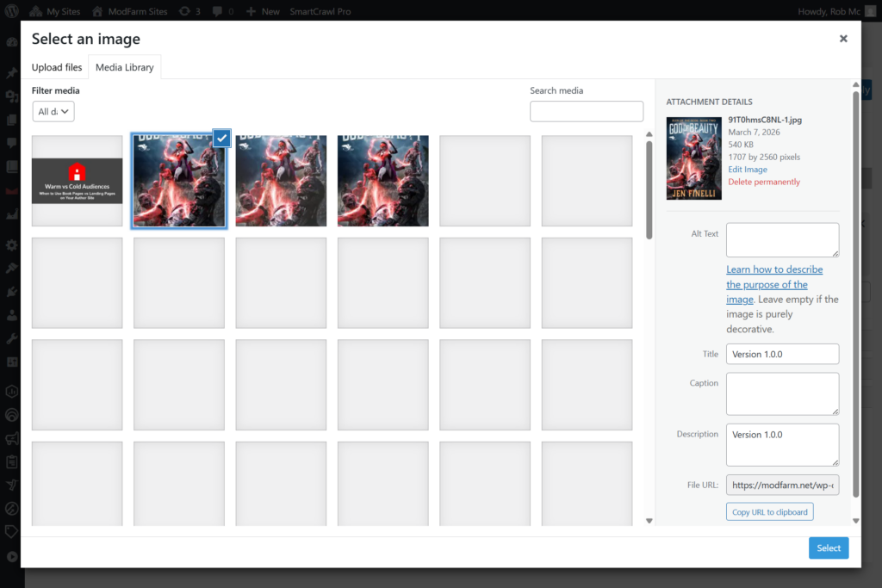Click Delete permanently link
This screenshot has height=588, width=882.
[x=764, y=182]
